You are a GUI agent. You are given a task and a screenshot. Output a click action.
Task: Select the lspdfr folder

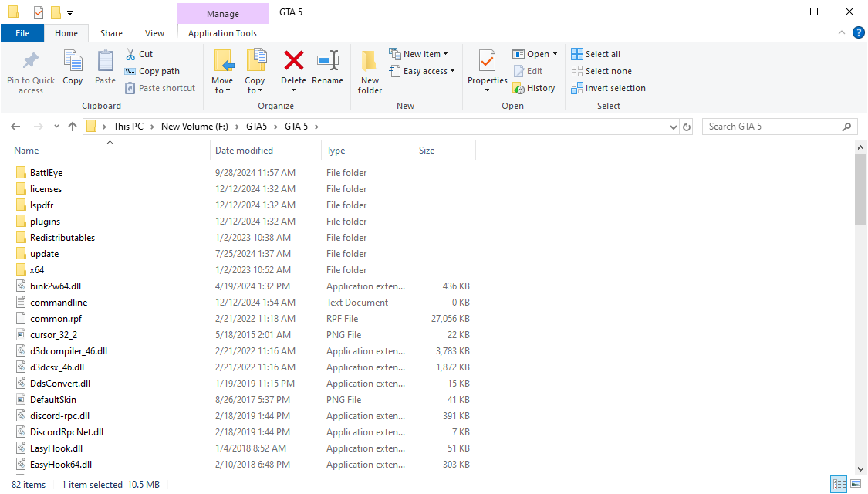pos(42,205)
